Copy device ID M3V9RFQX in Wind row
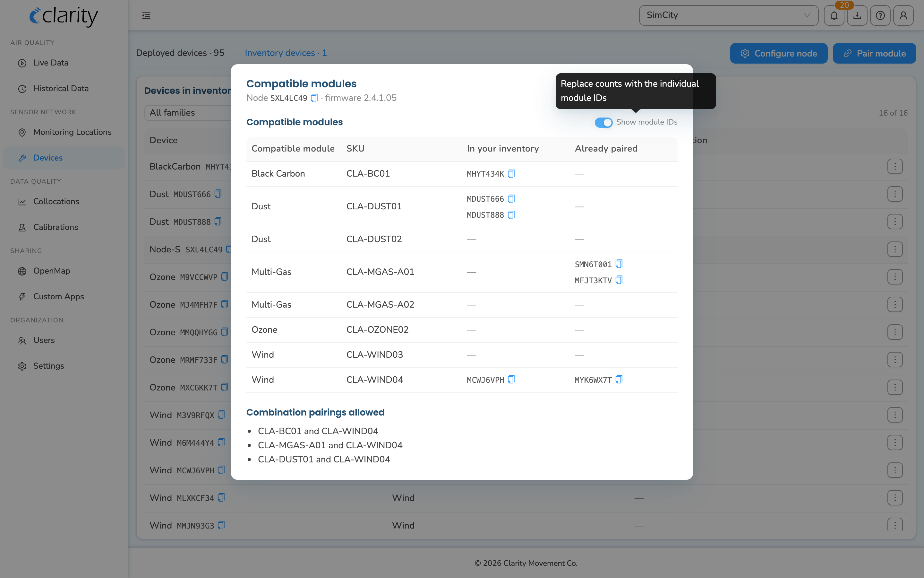 click(221, 415)
